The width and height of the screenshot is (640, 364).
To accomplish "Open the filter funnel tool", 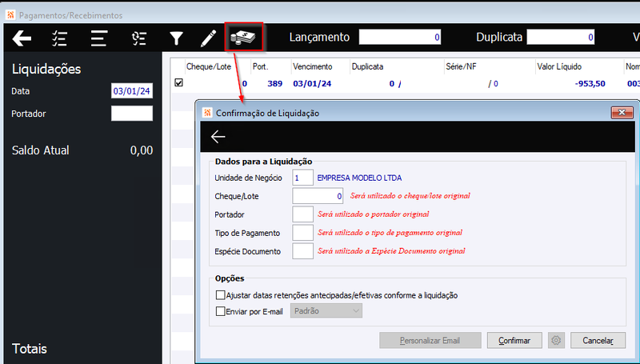I will click(x=176, y=38).
